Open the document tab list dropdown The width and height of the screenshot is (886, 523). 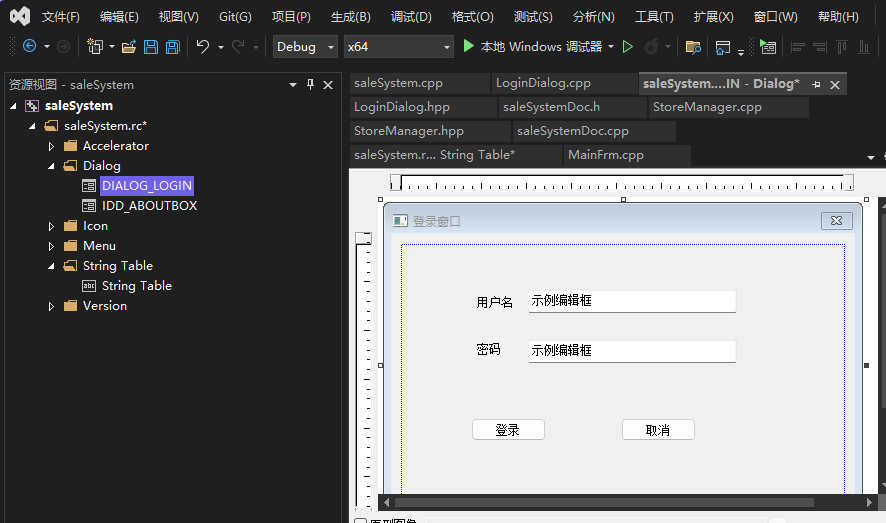(x=871, y=157)
